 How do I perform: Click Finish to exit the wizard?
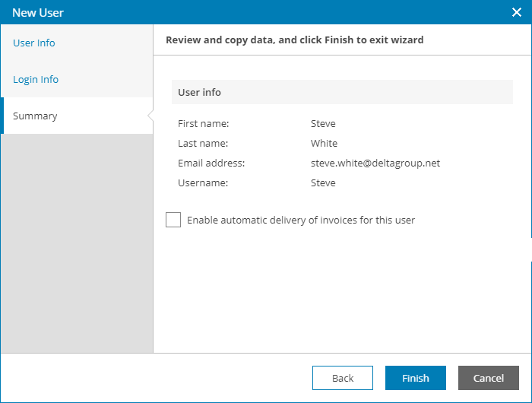pos(415,378)
